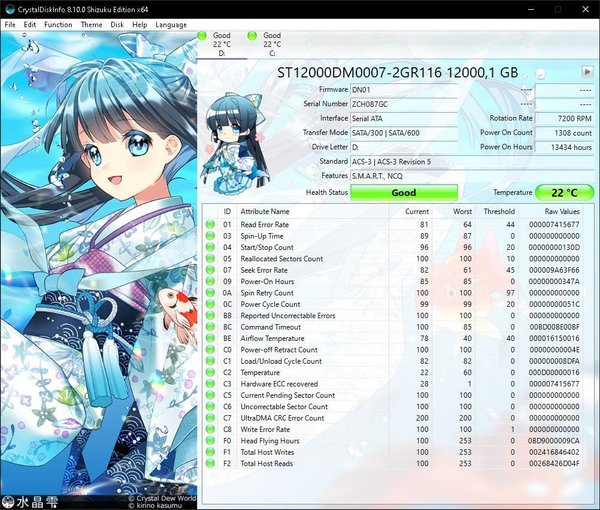The image size is (600, 510).
Task: Click the status icon for Power-On Hours row
Action: point(210,281)
